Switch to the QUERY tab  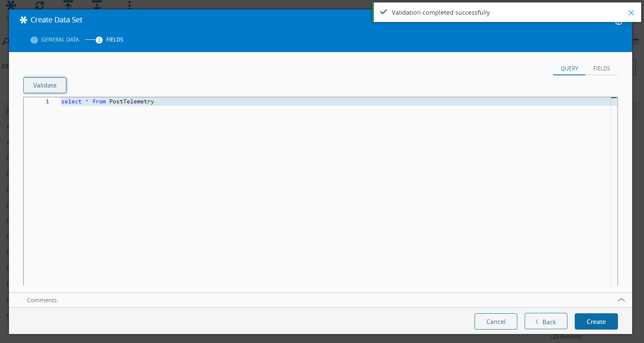569,68
